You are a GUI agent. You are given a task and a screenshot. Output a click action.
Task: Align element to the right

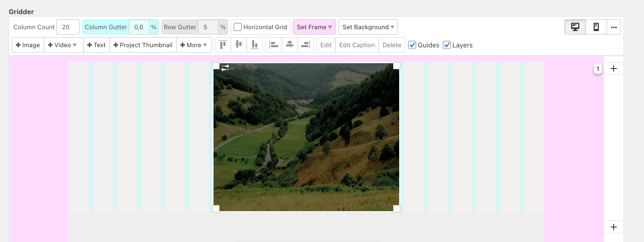point(305,45)
